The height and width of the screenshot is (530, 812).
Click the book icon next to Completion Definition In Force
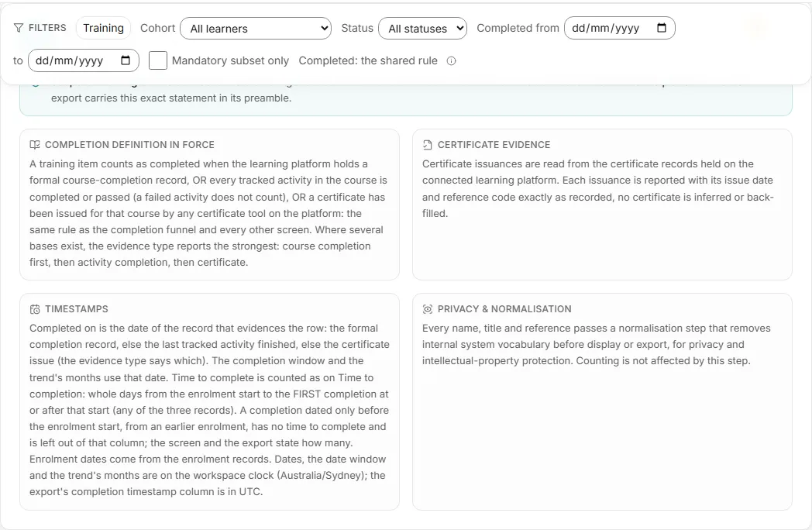tap(35, 145)
